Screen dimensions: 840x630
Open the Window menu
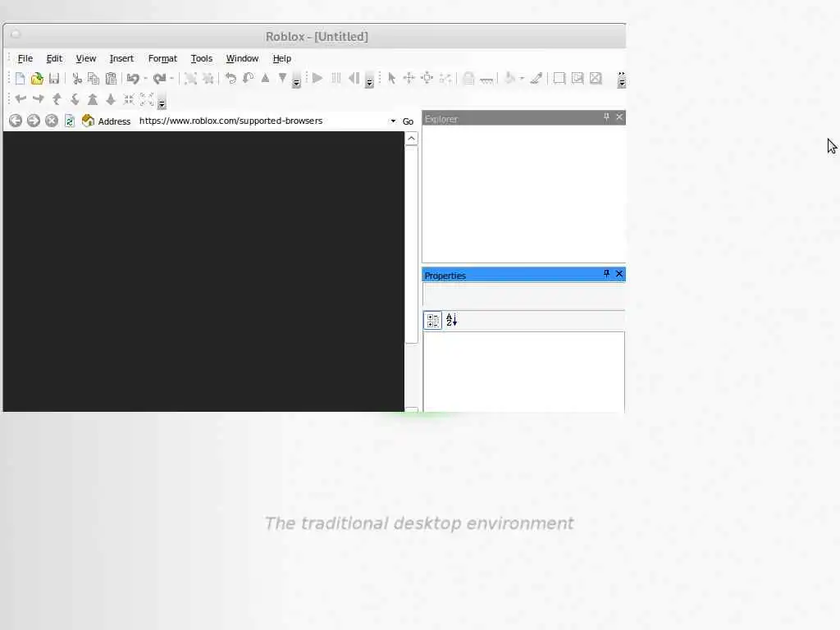tap(242, 58)
